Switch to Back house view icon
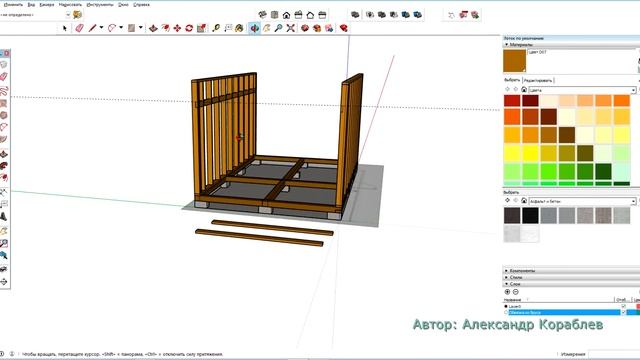This screenshot has height=360, width=640. coord(310,15)
